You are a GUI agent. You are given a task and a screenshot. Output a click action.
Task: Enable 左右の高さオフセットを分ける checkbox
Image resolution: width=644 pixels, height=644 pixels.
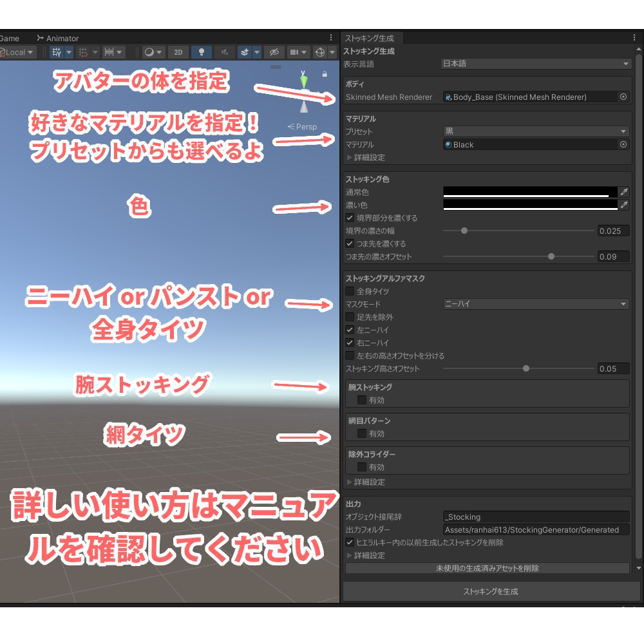coord(350,355)
